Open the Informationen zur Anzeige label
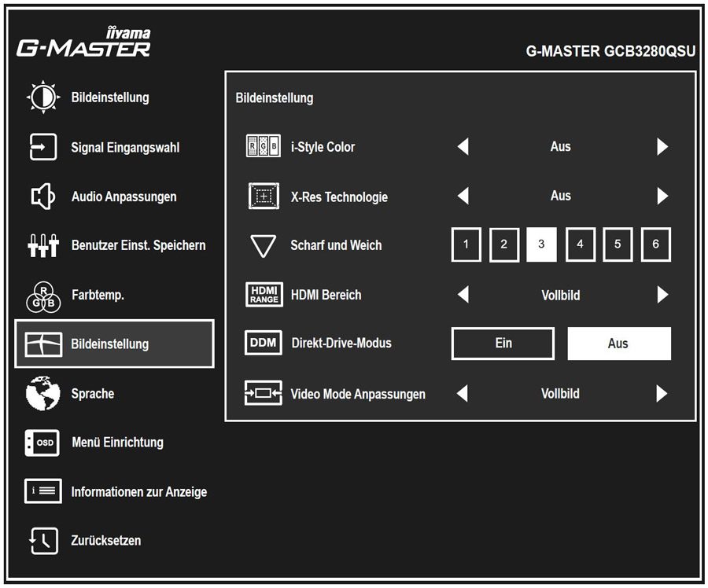Viewport: 708px width, 588px height. 139,492
